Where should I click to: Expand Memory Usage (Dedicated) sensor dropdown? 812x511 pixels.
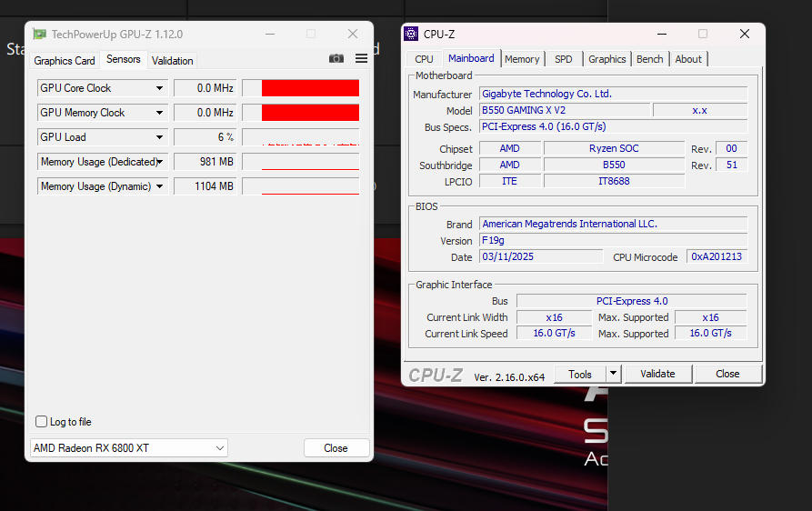click(x=159, y=162)
